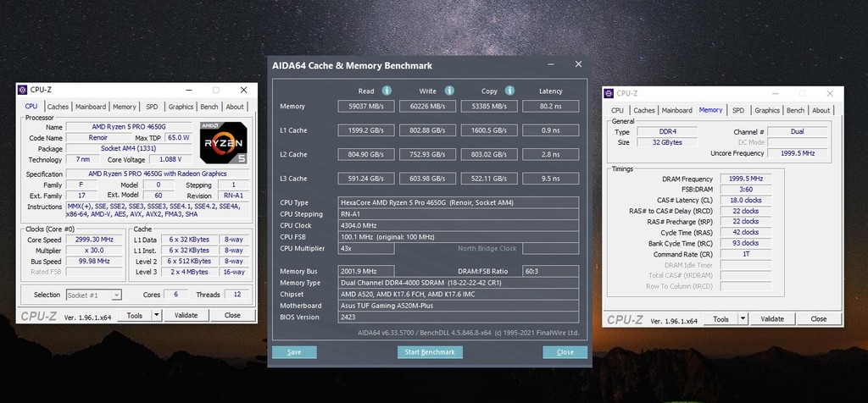The width and height of the screenshot is (868, 403).
Task: Switch to Mainboard tab in left CPU-Z
Action: coord(91,107)
